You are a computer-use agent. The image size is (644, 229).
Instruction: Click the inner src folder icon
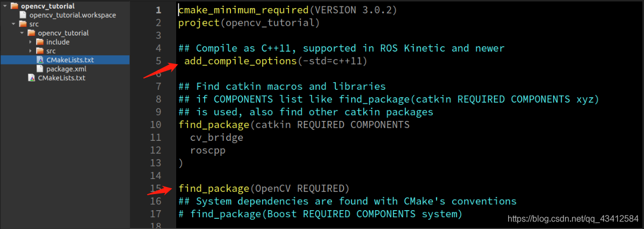tap(40, 51)
